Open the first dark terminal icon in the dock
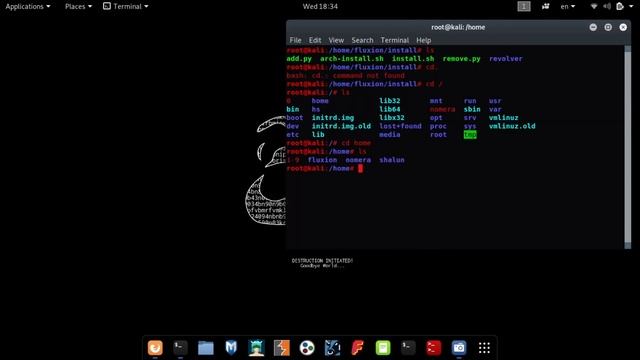 pos(180,348)
